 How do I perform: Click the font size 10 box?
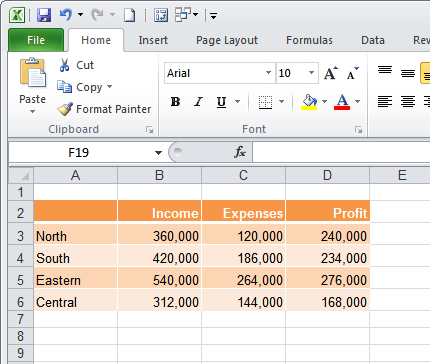(291, 73)
